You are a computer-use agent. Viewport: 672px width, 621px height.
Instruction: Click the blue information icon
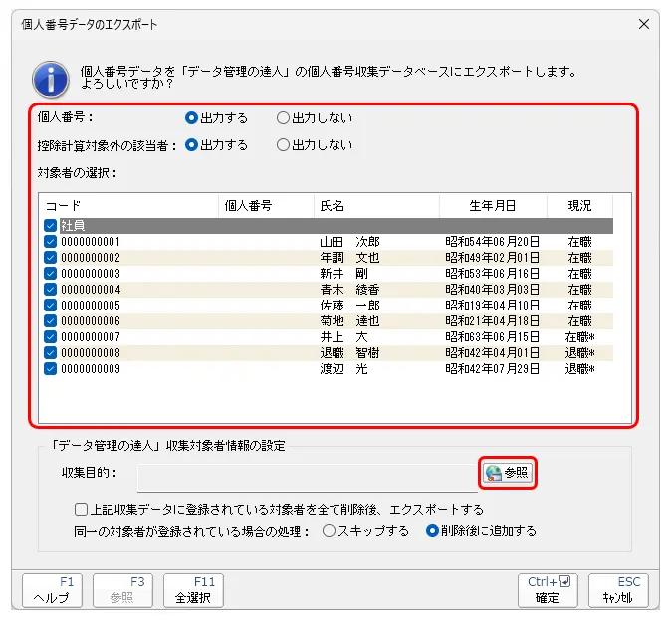coord(50,78)
